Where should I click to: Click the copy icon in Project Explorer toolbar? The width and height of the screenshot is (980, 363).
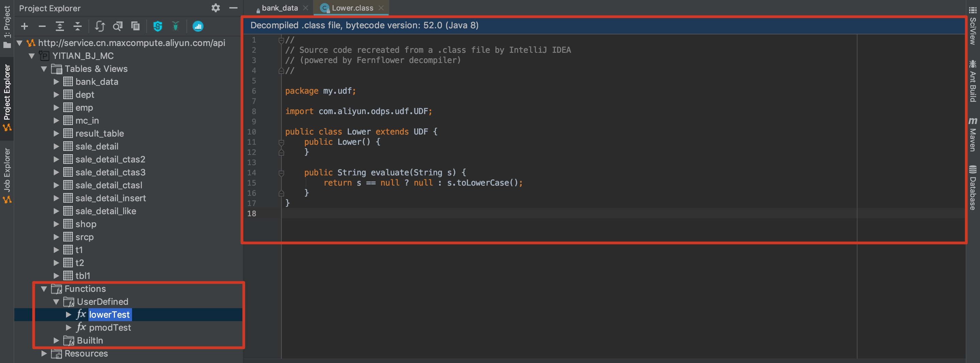point(135,26)
